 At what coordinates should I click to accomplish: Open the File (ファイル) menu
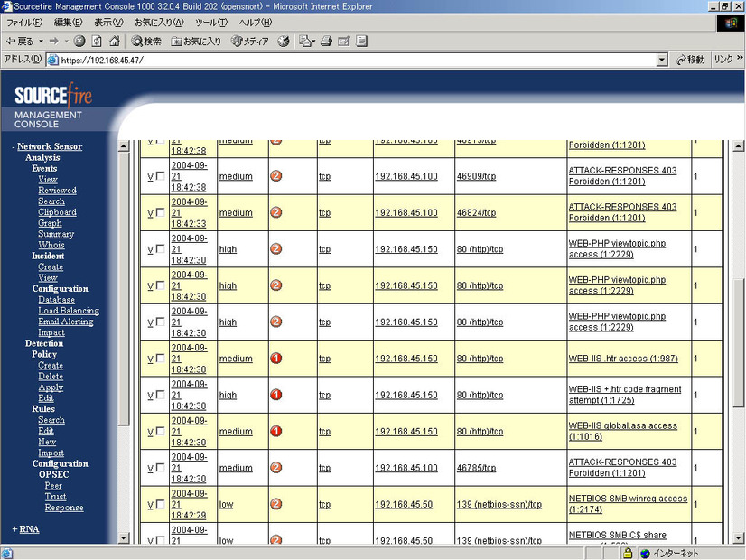23,23
